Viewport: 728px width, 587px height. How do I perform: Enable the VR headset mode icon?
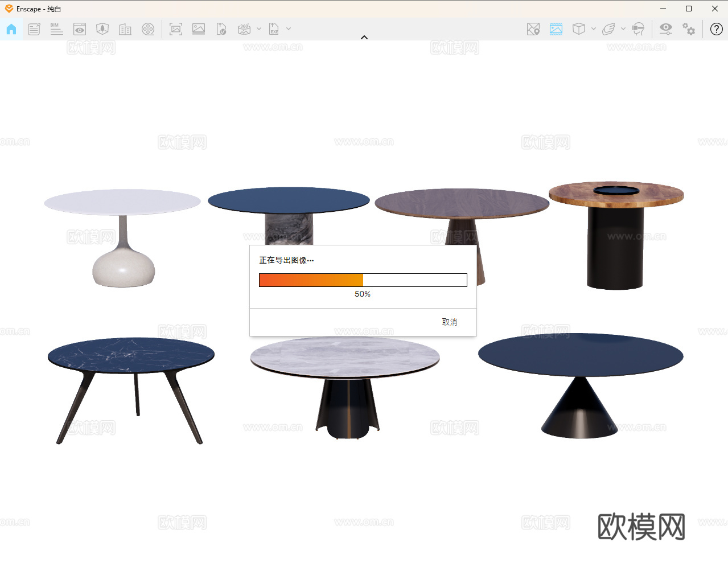[639, 29]
